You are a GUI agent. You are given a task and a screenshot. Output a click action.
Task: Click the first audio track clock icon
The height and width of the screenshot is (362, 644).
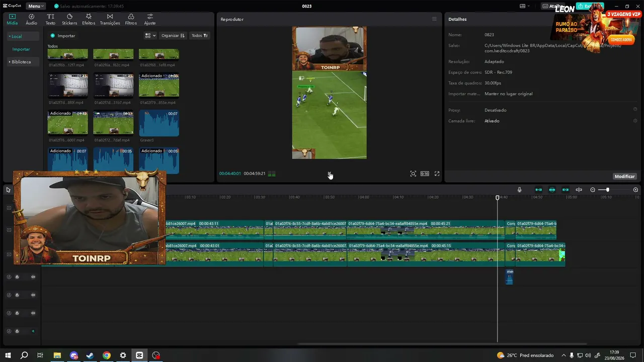tap(9, 277)
